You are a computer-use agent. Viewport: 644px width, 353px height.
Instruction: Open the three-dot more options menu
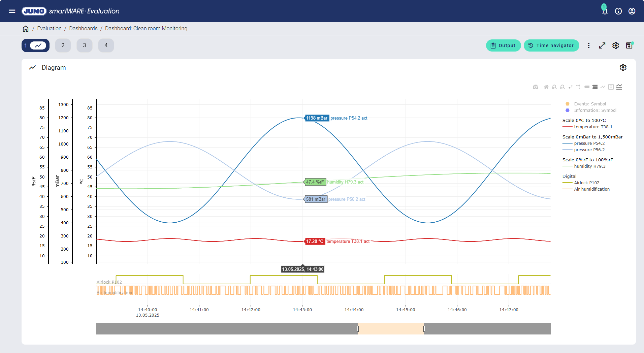pyautogui.click(x=588, y=45)
